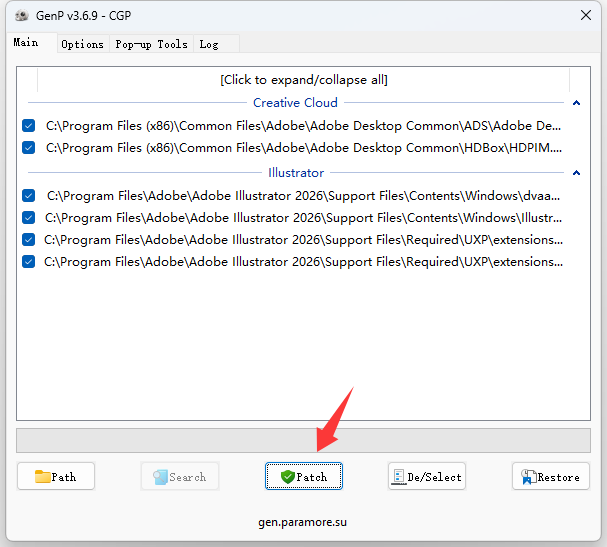Click the green shield icon on Patch

click(x=288, y=477)
